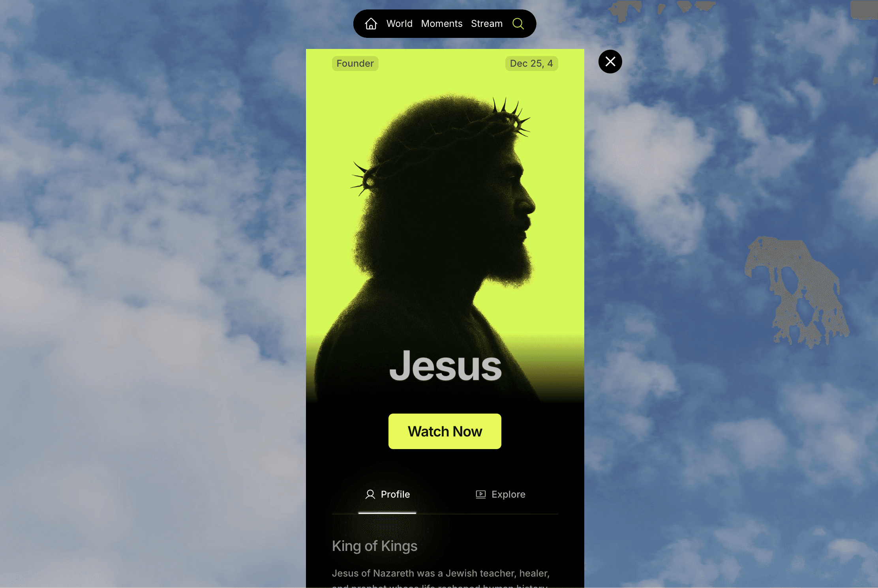Click the white active-tab underline indicator

pyautogui.click(x=387, y=513)
